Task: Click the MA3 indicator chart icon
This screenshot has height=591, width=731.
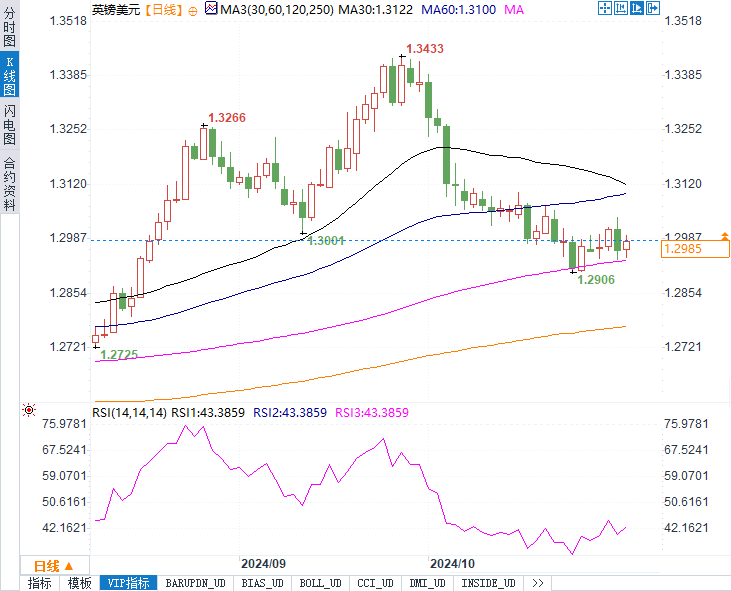Action: point(209,9)
